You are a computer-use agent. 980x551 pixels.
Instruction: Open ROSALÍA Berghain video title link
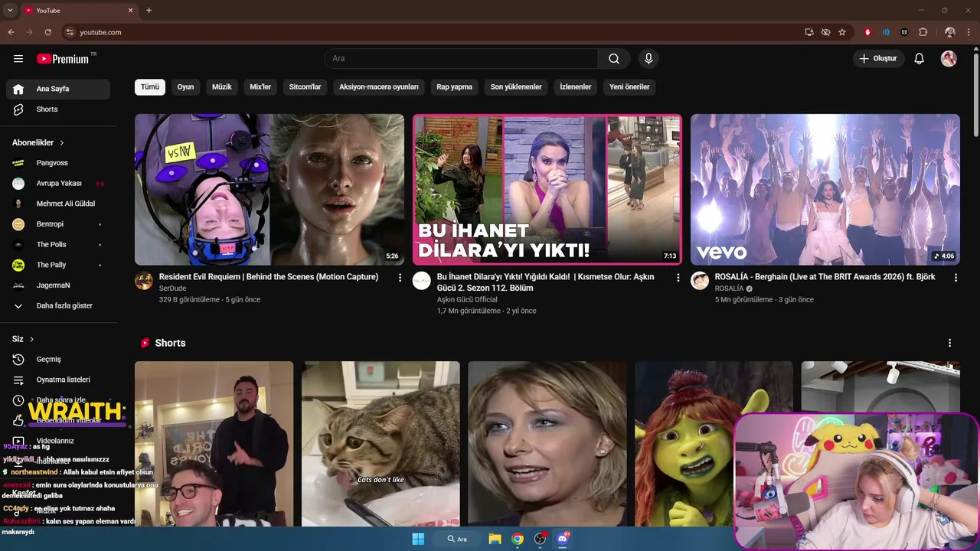click(825, 277)
